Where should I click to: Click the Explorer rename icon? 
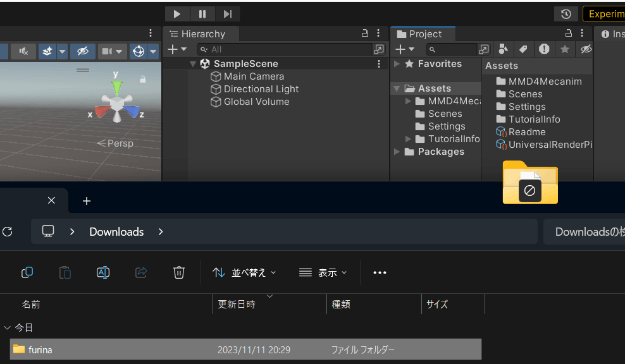(103, 272)
